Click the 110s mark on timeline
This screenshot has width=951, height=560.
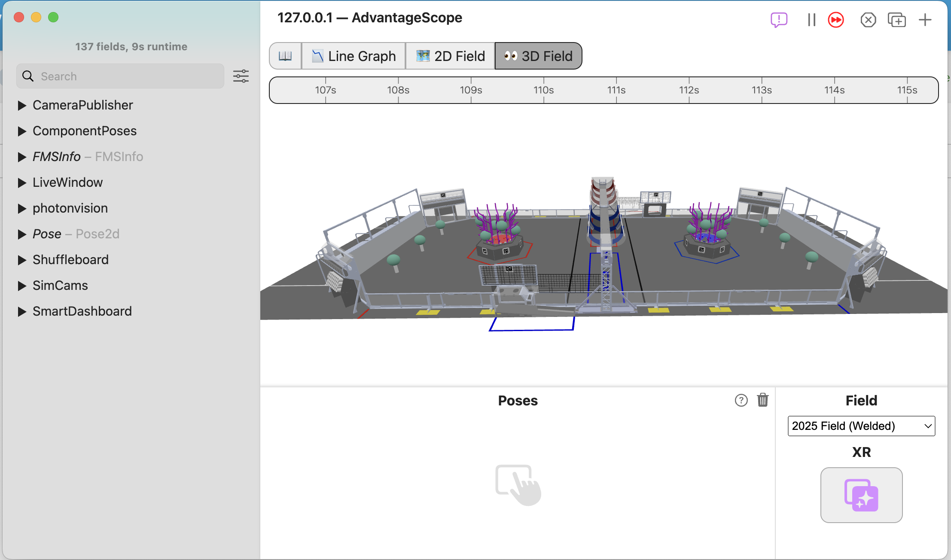tap(544, 90)
